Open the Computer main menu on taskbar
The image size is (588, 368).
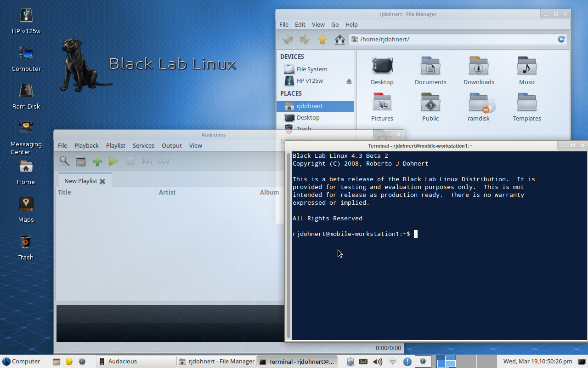click(21, 362)
